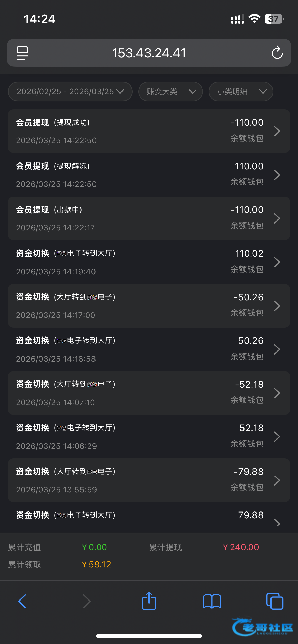This screenshot has width=298, height=644.
Task: Go back using the browser back arrow
Action: point(22,601)
